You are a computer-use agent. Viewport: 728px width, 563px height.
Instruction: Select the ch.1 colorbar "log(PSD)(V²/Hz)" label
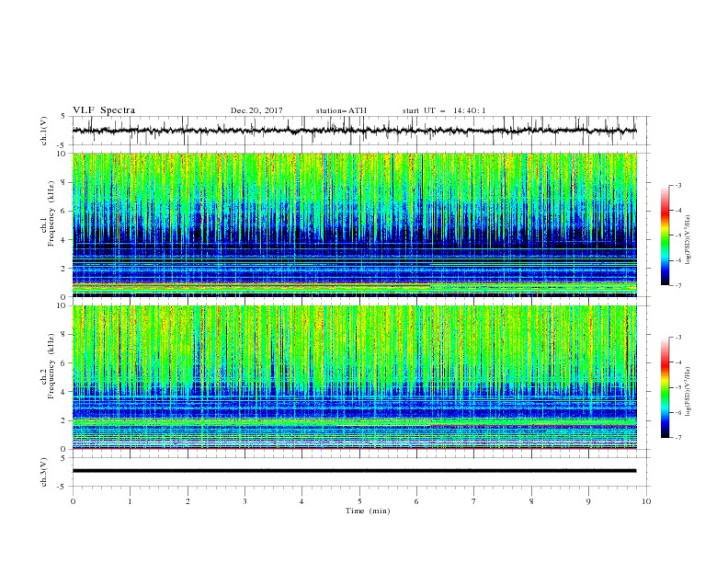(x=688, y=240)
